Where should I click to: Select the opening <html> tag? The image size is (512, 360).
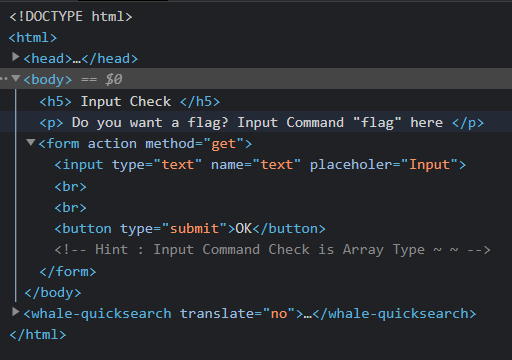pyautogui.click(x=33, y=38)
